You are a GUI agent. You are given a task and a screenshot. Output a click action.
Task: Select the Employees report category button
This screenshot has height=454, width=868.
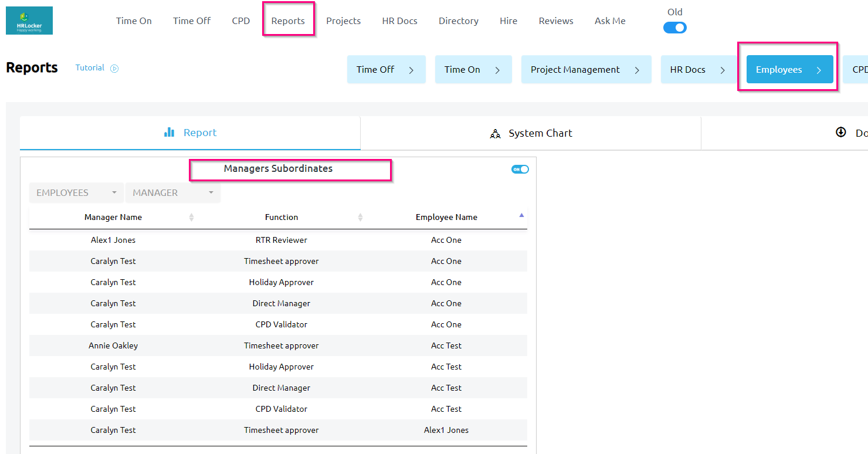(x=789, y=70)
